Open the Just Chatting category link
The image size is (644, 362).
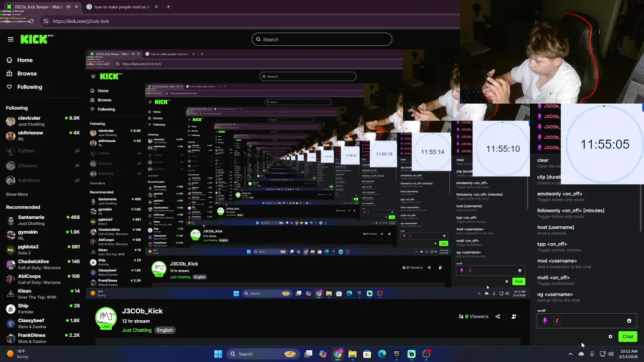click(x=136, y=330)
